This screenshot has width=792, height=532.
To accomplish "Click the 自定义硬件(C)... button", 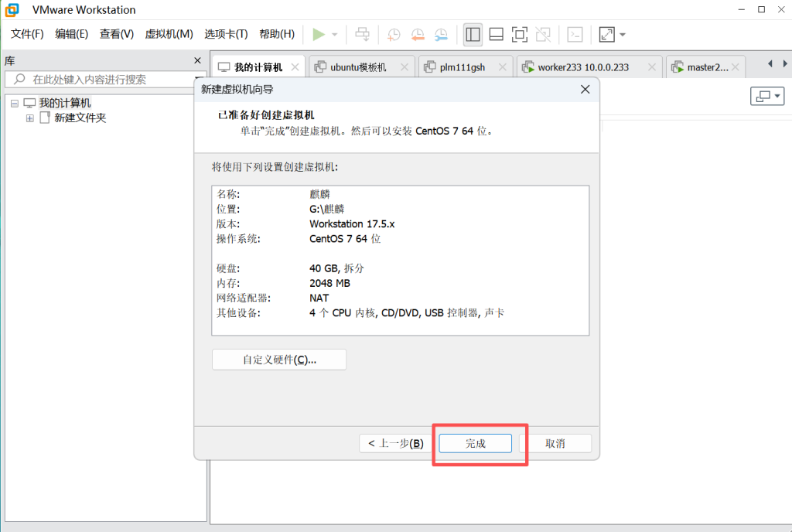I will pyautogui.click(x=279, y=360).
